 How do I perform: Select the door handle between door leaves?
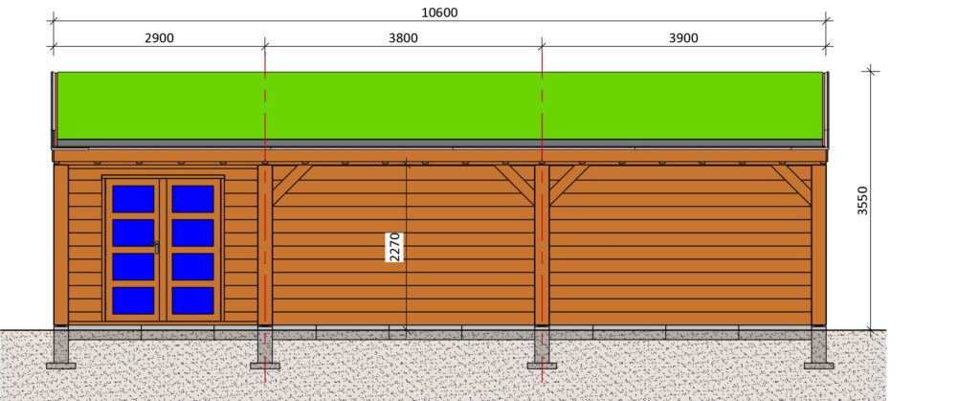(156, 248)
